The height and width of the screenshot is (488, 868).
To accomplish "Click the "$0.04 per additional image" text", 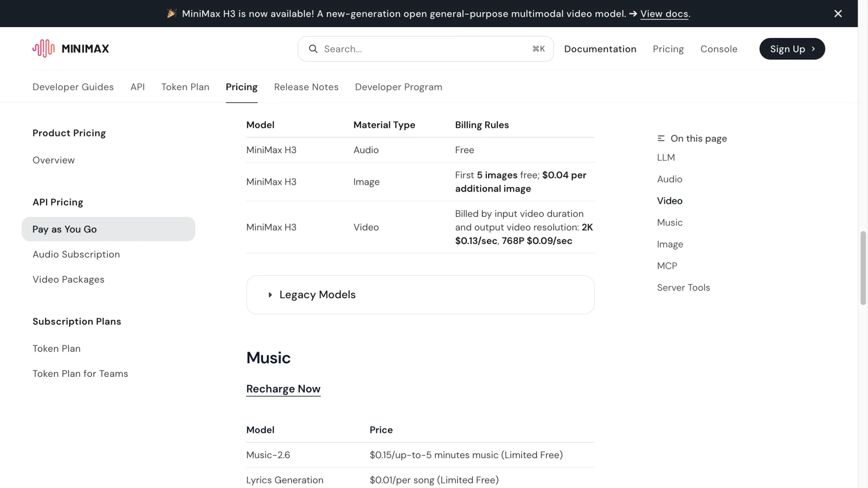I will point(520,182).
